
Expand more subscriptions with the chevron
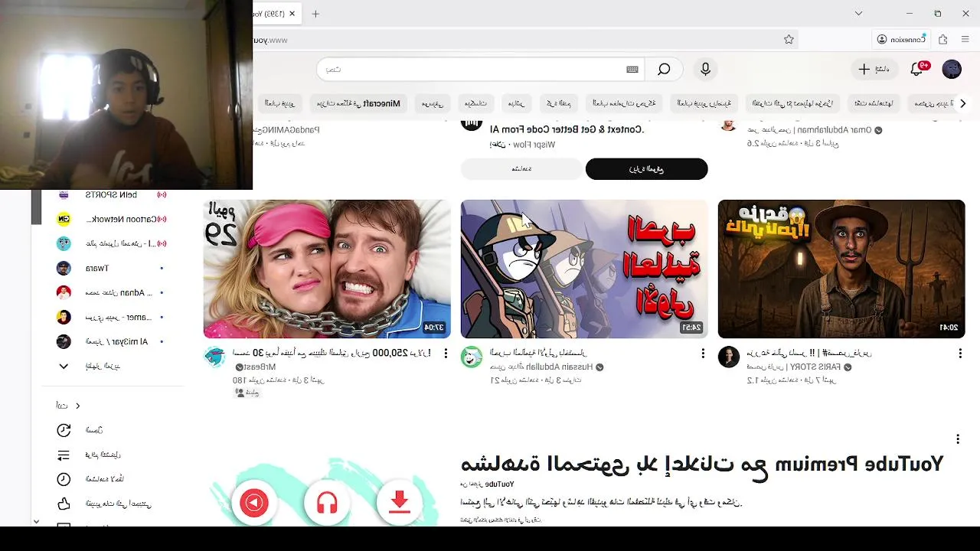[x=64, y=366]
